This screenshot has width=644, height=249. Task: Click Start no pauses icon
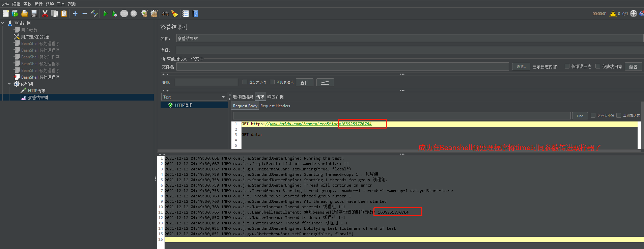pos(115,13)
